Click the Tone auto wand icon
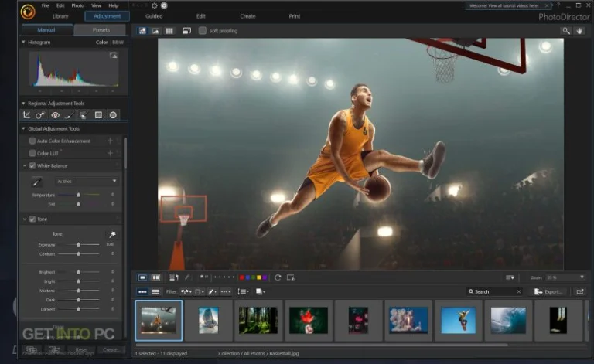 112,235
